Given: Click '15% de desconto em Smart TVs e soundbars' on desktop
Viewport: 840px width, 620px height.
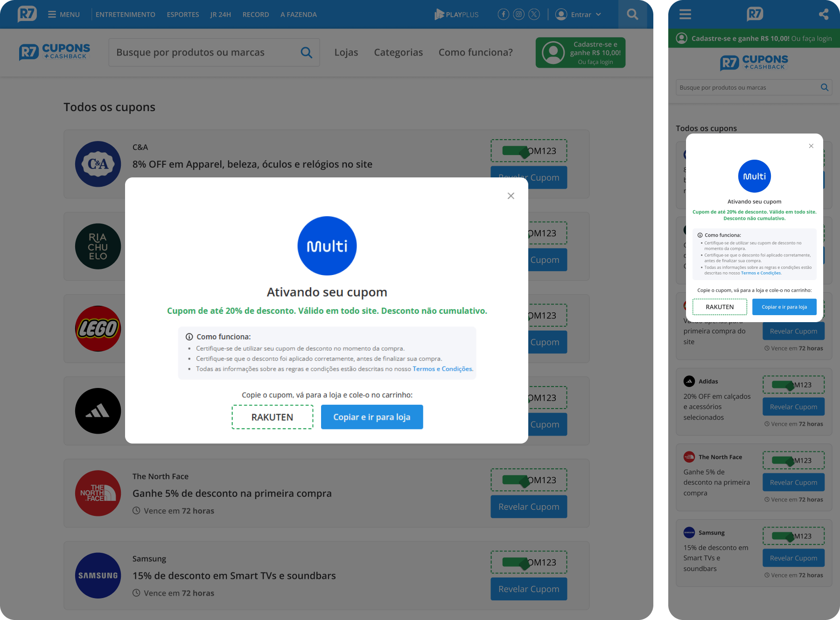Looking at the screenshot, I should [234, 576].
